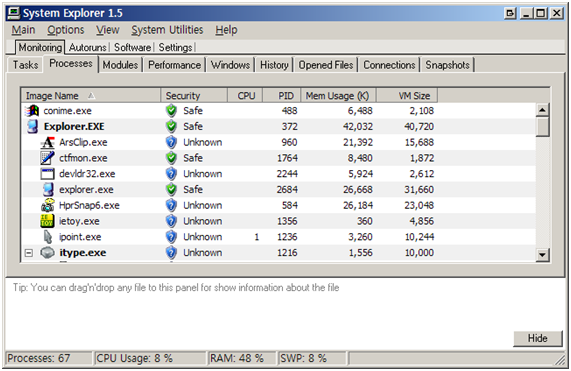Click the CPU Usage: 8 % status
The image size is (571, 371).
click(x=150, y=358)
